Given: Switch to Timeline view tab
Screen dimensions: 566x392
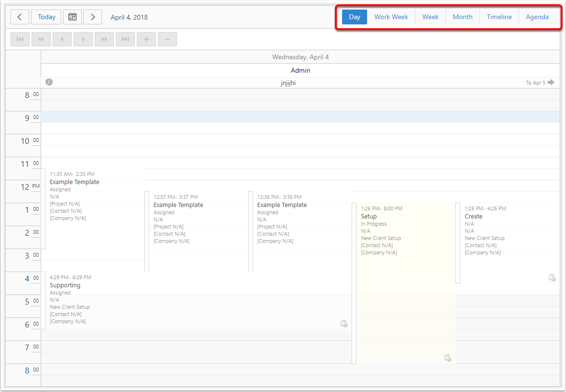Looking at the screenshot, I should point(499,17).
